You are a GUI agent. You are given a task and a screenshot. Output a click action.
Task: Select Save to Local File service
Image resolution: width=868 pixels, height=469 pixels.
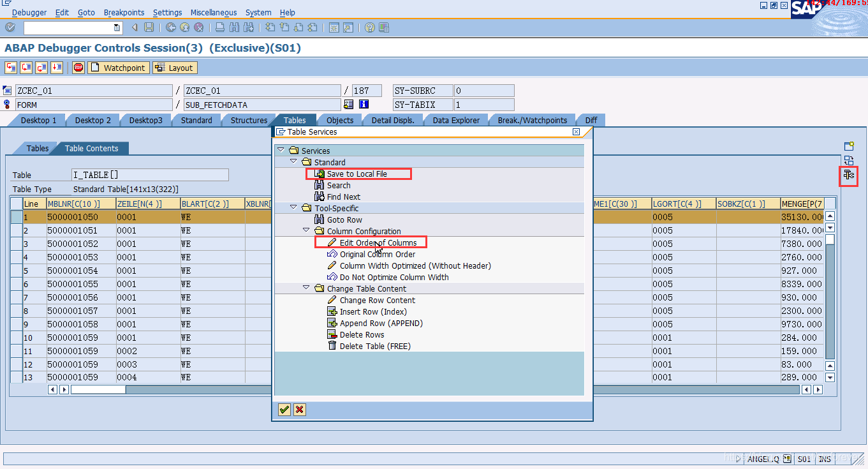pyautogui.click(x=357, y=174)
